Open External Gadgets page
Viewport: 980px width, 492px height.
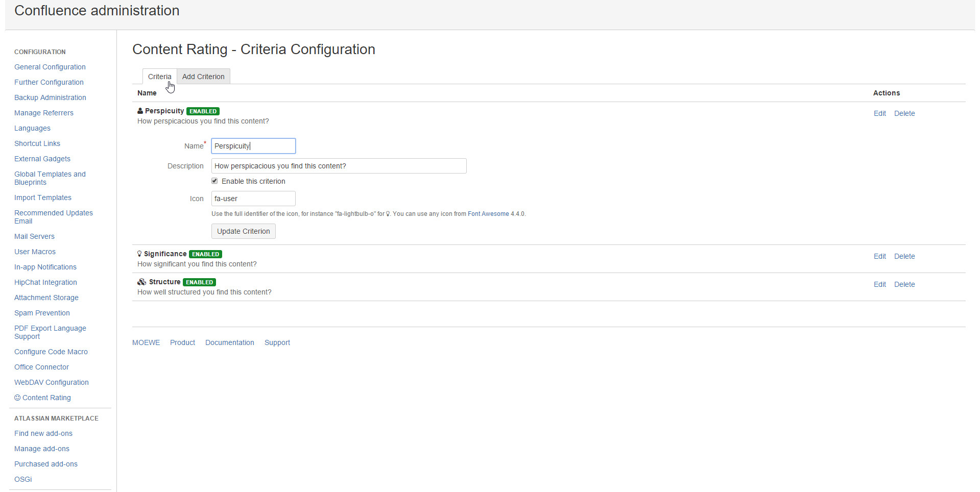point(42,159)
